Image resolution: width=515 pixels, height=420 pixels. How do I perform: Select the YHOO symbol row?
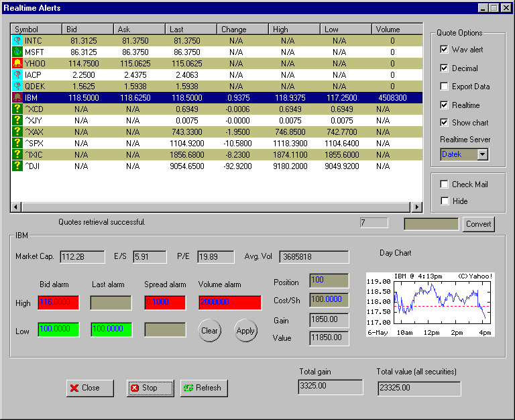217,64
